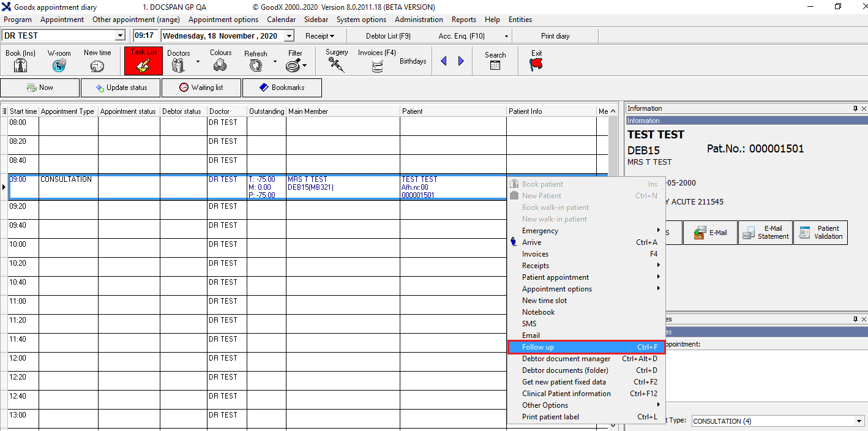Go to previous day with left arrow
This screenshot has width=868, height=431.
(444, 61)
